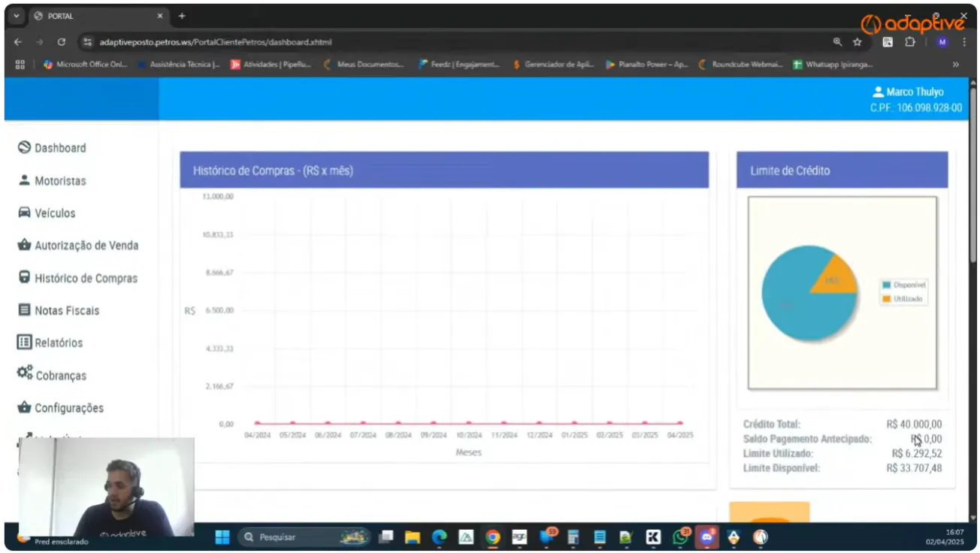Expand the hidden bookmarks chevron
The image size is (980, 553).
(956, 65)
